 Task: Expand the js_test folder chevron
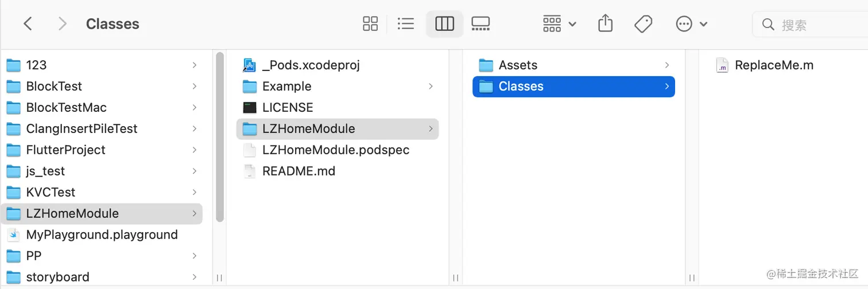[x=194, y=171]
